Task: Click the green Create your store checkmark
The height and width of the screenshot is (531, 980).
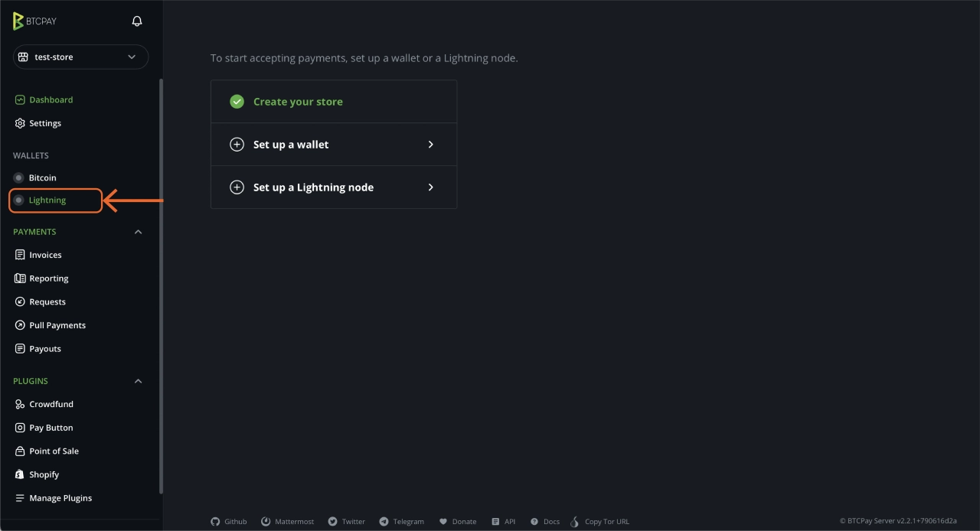Action: tap(237, 100)
